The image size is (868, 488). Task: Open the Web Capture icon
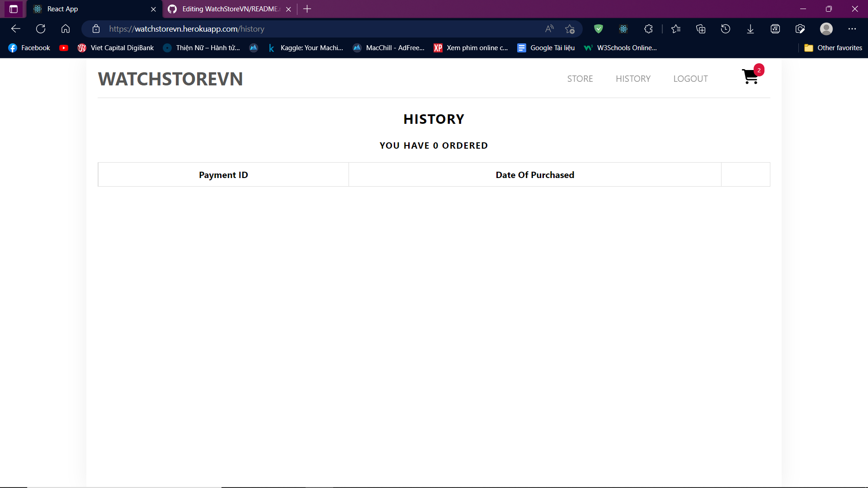800,28
